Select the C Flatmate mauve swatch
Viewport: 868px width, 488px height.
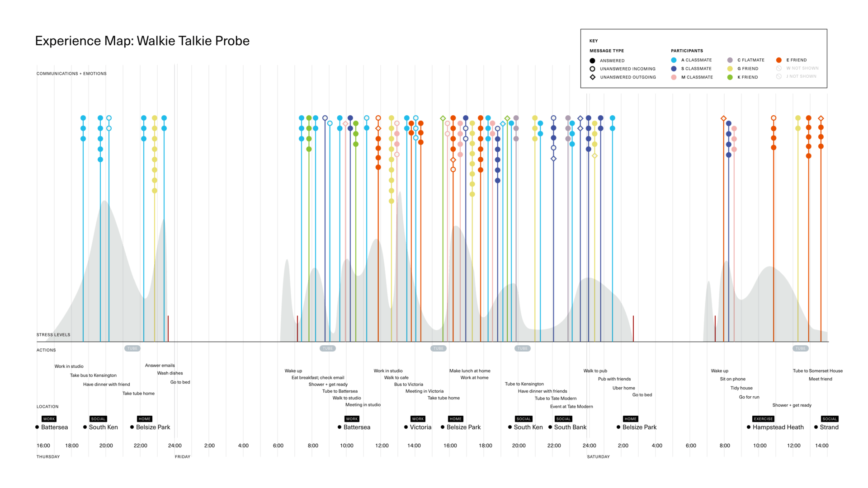[x=730, y=60]
